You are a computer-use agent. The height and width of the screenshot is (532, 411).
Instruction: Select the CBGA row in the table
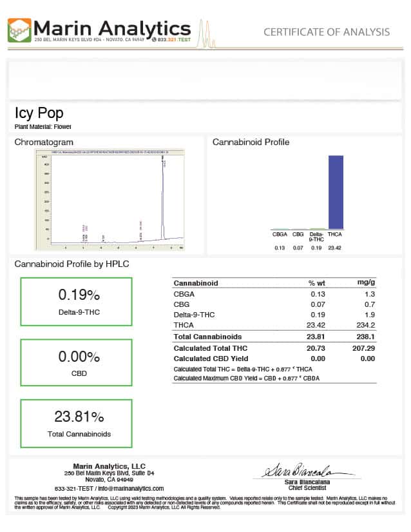pyautogui.click(x=274, y=294)
